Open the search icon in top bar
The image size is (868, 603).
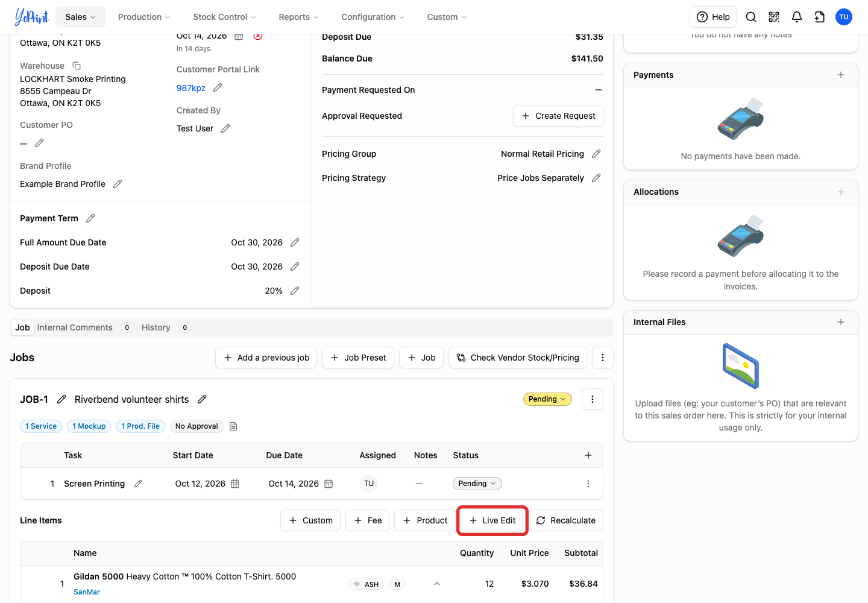click(751, 17)
